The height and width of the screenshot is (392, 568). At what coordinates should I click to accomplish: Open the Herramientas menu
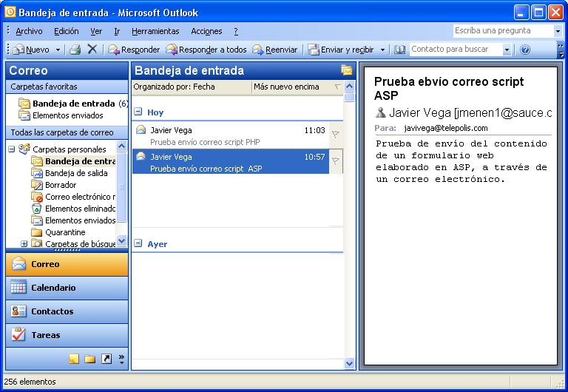[x=155, y=31]
